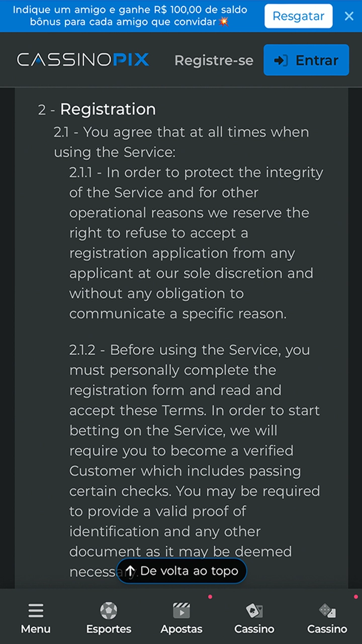Image resolution: width=362 pixels, height=644 pixels.
Task: Click the Entrar login button
Action: (306, 60)
